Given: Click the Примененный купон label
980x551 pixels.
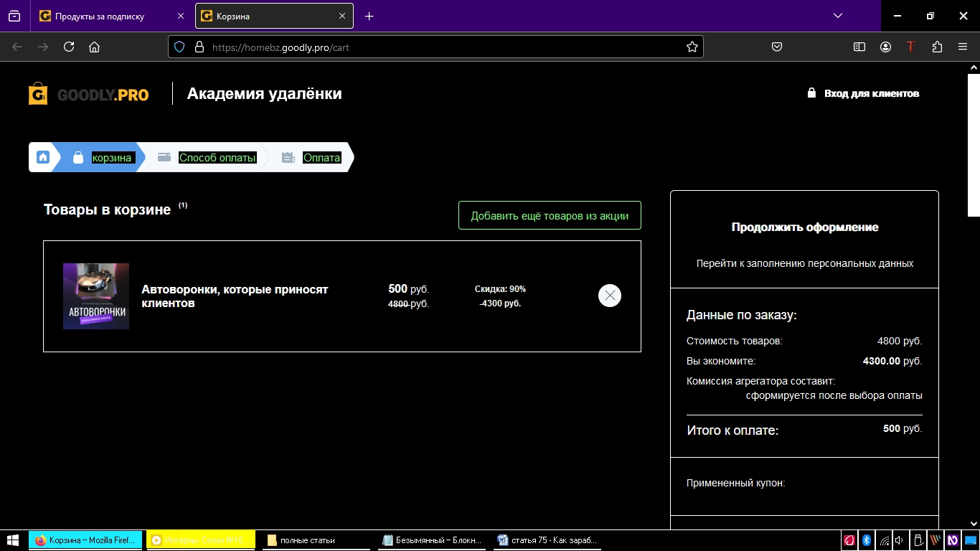Looking at the screenshot, I should coord(735,483).
